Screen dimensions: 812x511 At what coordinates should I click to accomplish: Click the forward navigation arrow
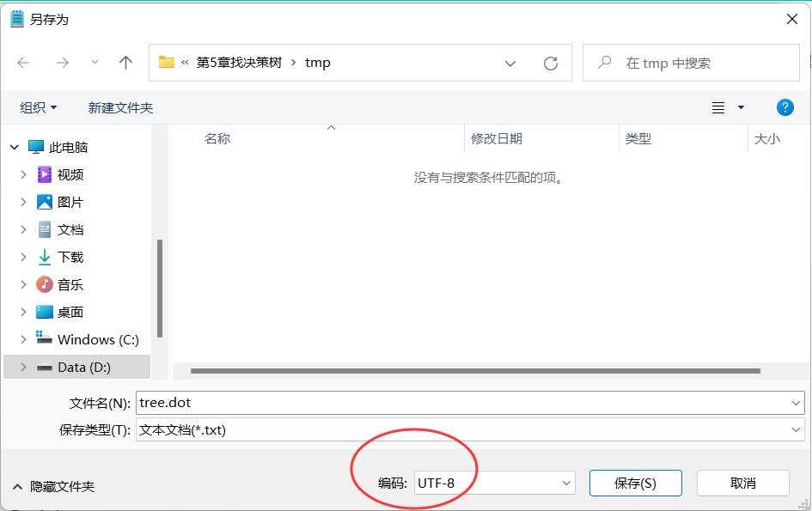click(x=61, y=62)
